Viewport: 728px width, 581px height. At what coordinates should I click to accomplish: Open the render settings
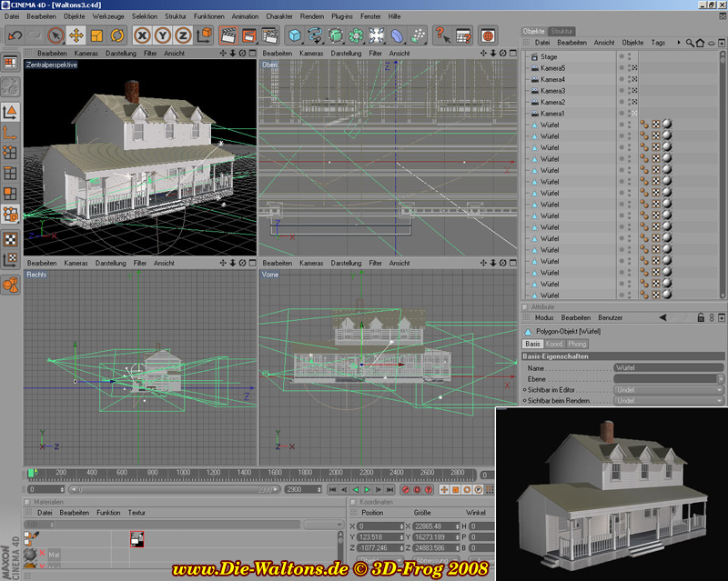click(x=269, y=35)
